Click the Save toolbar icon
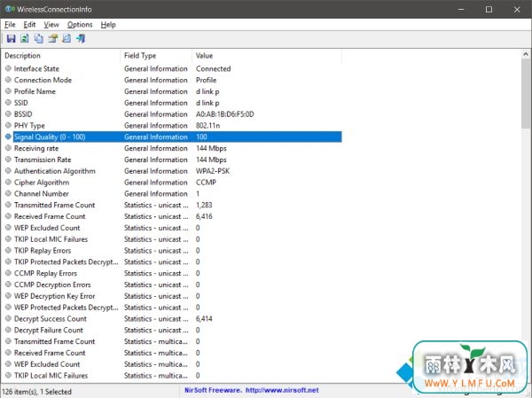532x398 pixels. point(12,38)
